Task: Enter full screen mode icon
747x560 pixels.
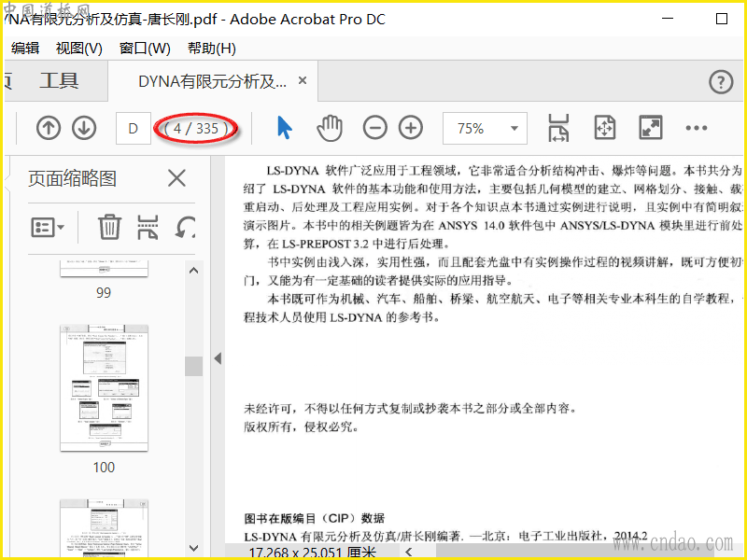Action: pyautogui.click(x=651, y=128)
